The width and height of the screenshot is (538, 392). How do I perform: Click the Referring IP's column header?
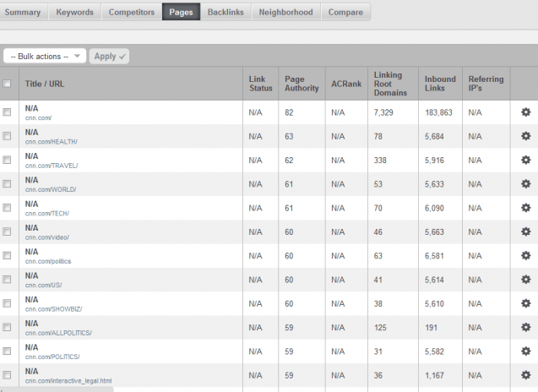pyautogui.click(x=486, y=84)
